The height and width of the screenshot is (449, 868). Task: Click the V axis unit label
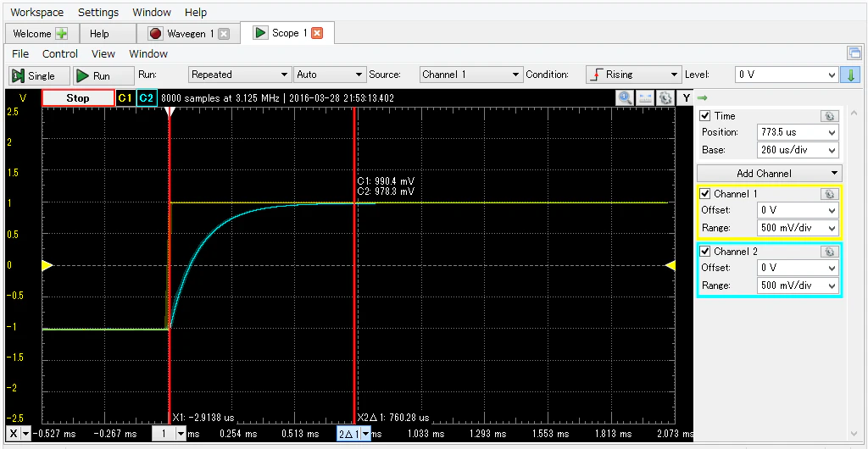23,98
